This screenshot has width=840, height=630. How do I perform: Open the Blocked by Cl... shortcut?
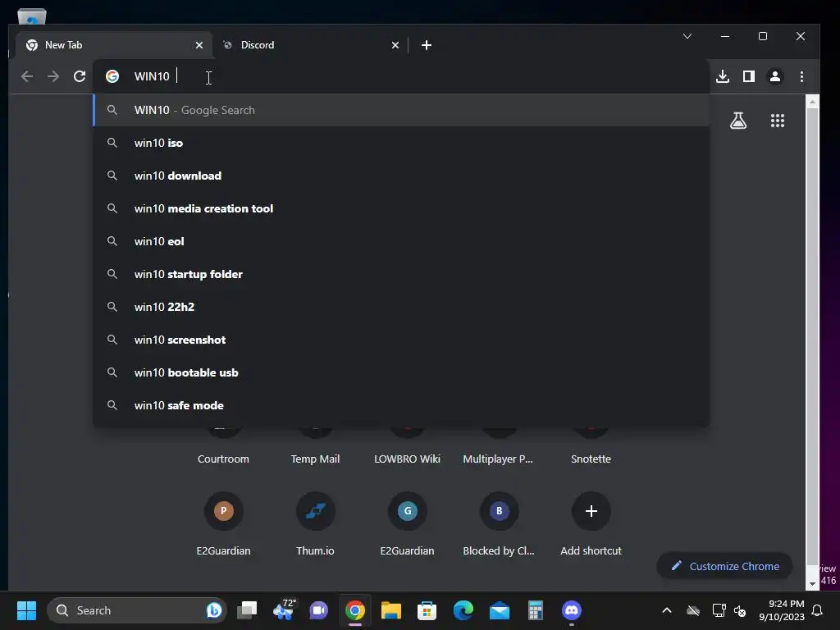point(499,523)
